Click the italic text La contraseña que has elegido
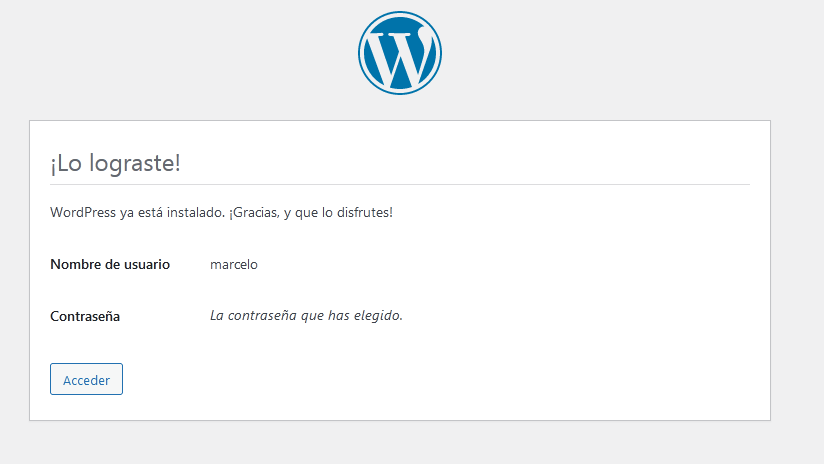 (x=306, y=315)
